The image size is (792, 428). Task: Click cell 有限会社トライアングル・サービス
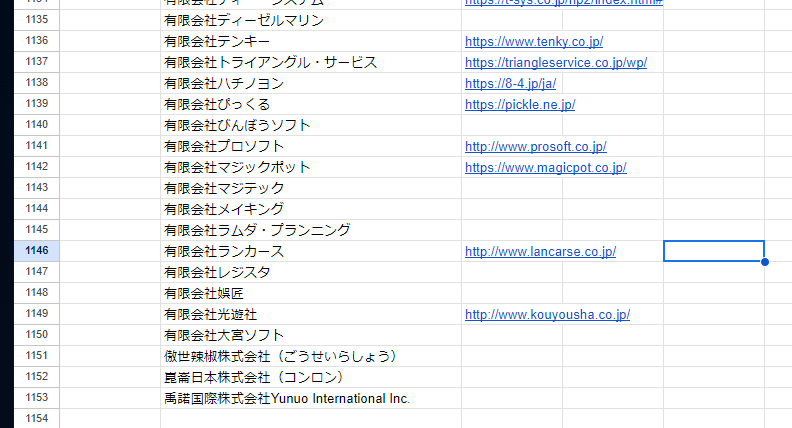pos(311,62)
